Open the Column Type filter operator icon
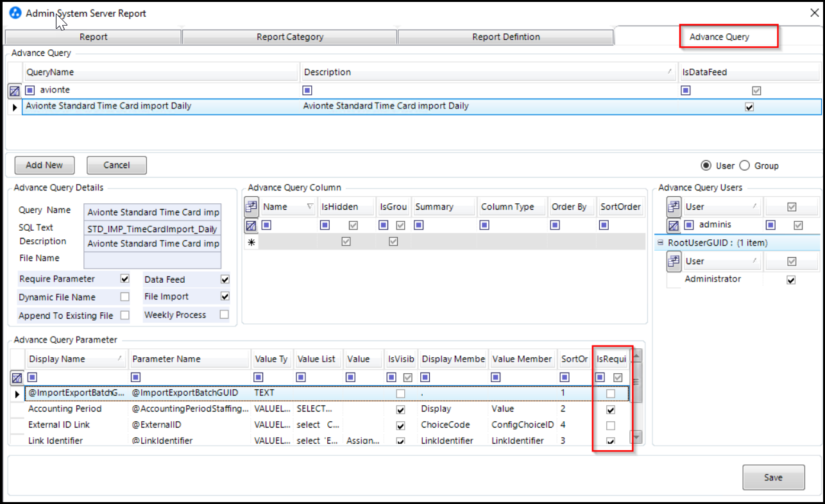This screenshot has height=504, width=825. 485,225
